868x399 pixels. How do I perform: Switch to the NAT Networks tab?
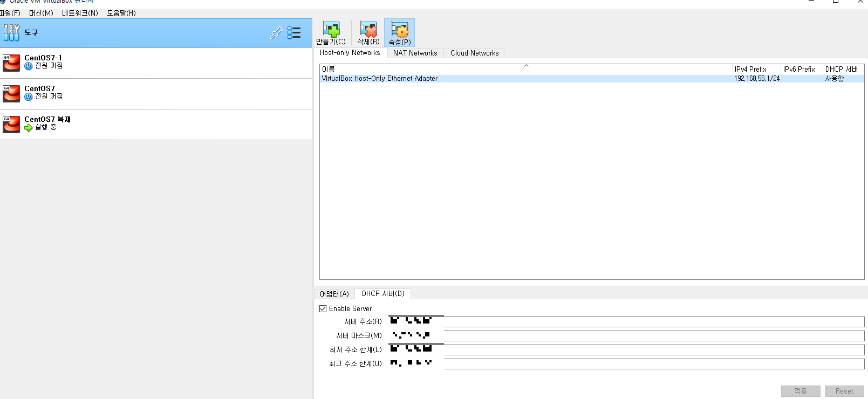coord(415,53)
